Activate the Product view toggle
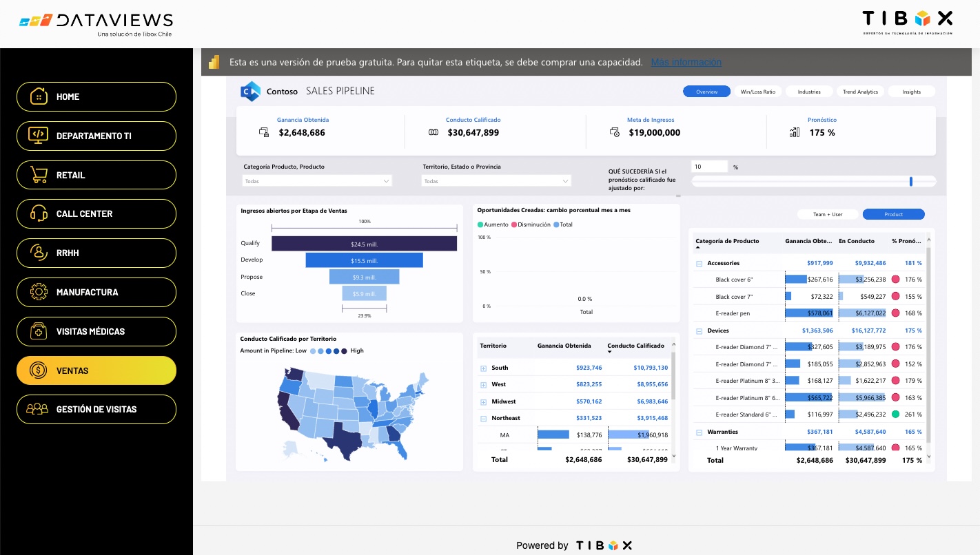Image resolution: width=980 pixels, height=555 pixels. 893,214
